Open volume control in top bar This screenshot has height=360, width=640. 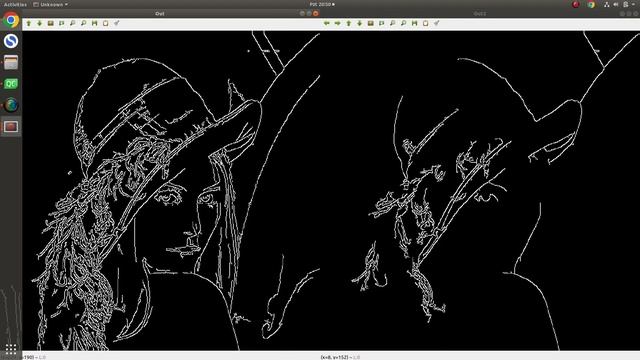click(x=616, y=4)
